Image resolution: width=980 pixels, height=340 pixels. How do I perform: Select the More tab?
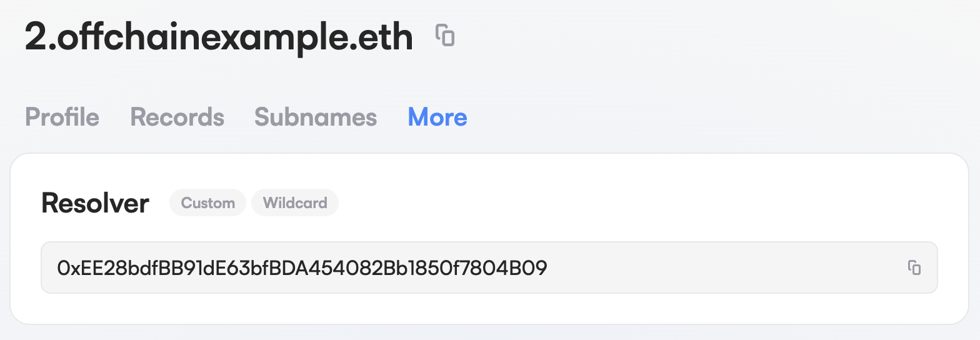(x=437, y=117)
